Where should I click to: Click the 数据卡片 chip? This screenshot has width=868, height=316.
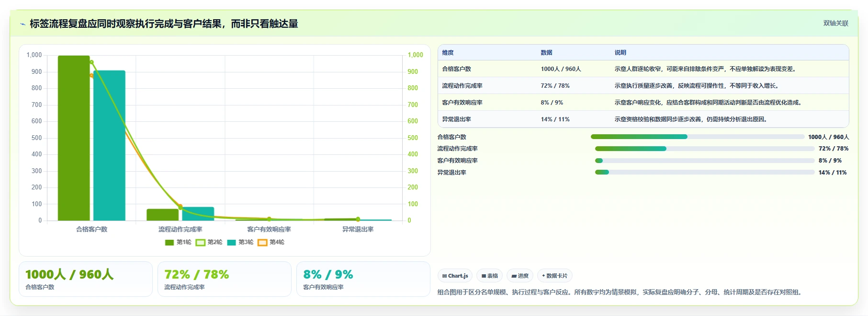(555, 276)
